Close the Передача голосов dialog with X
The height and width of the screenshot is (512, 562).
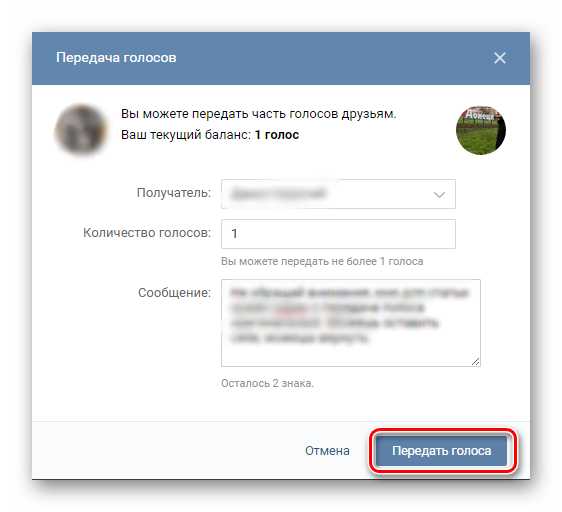click(500, 58)
